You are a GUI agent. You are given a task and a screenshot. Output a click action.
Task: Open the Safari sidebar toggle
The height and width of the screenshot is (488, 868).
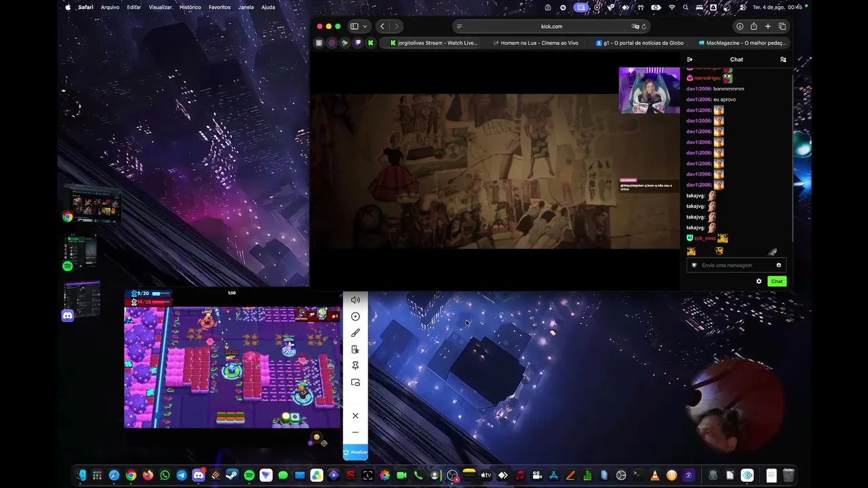click(x=354, y=26)
